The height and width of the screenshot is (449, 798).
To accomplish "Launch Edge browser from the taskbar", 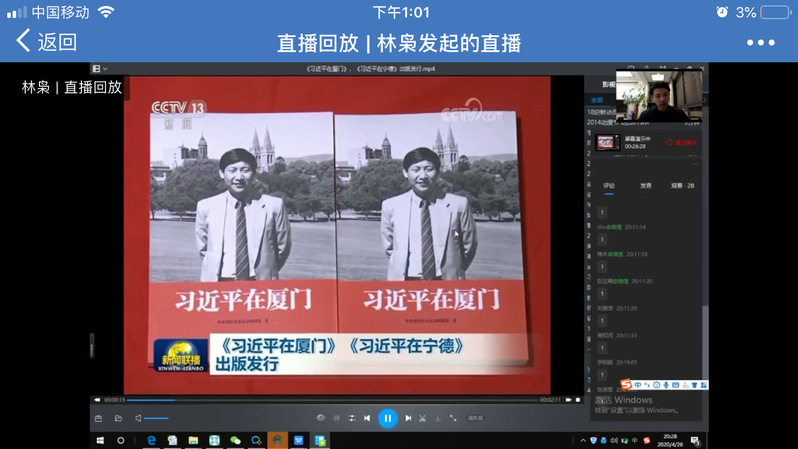I will [x=151, y=440].
